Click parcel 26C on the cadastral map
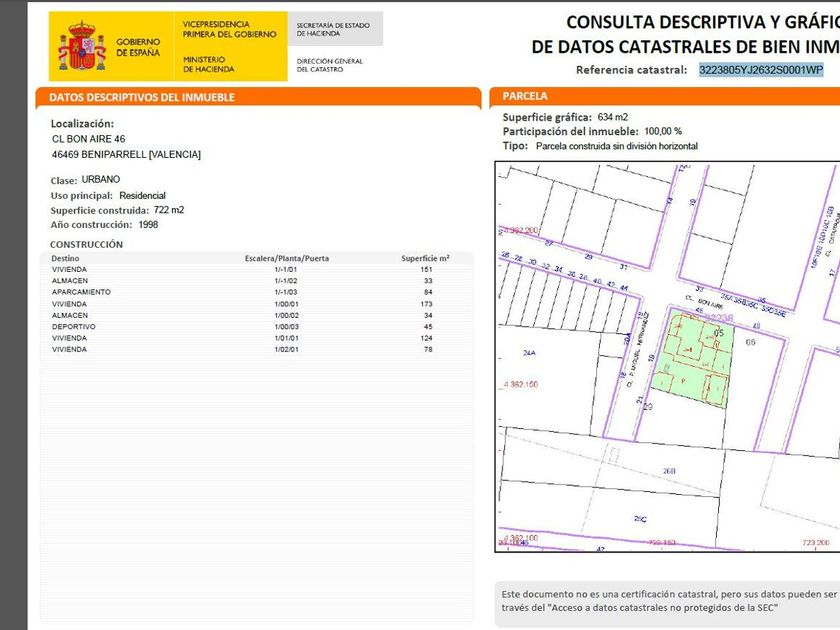Screen dimensions: 840x630 [x=640, y=519]
